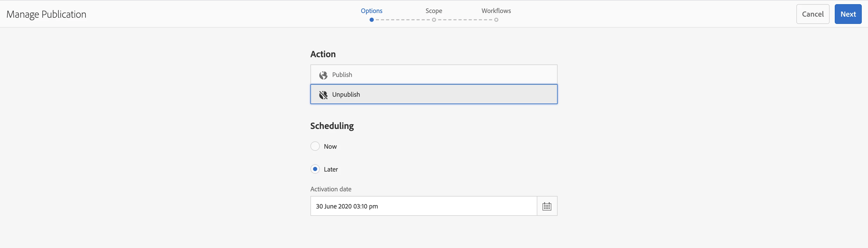Screen dimensions: 868x248
Task: Click the Scope step circle indicator
Action: (x=434, y=20)
